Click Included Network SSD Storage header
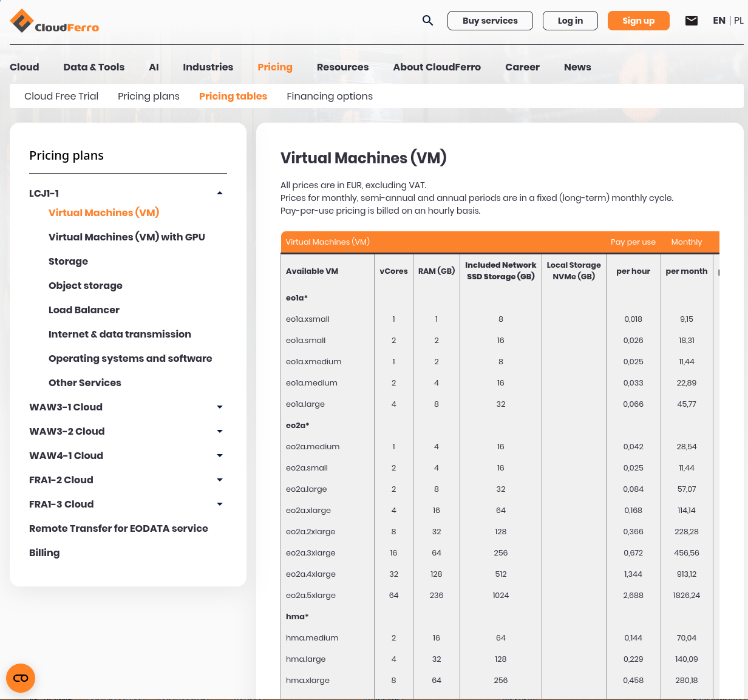 (501, 271)
